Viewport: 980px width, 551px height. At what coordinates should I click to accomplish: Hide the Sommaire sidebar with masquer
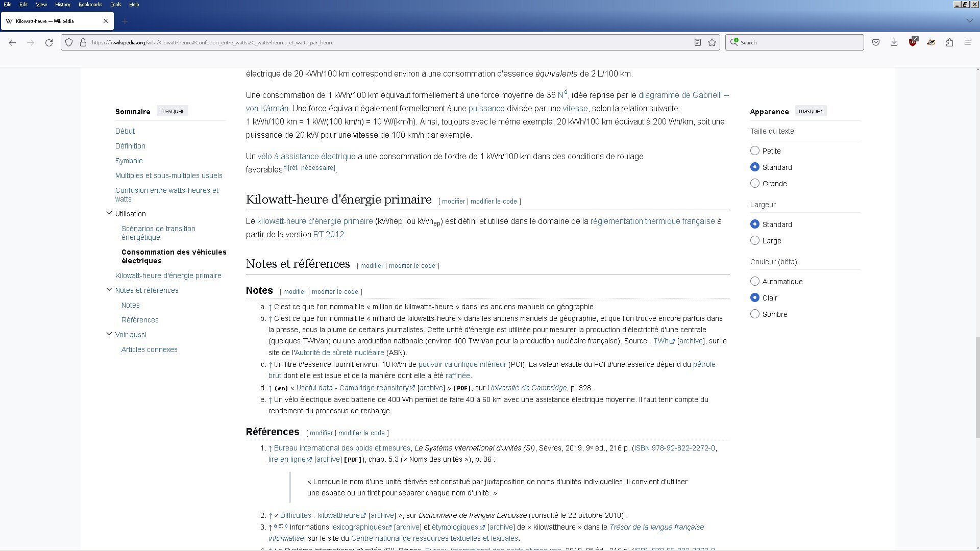coord(172,111)
